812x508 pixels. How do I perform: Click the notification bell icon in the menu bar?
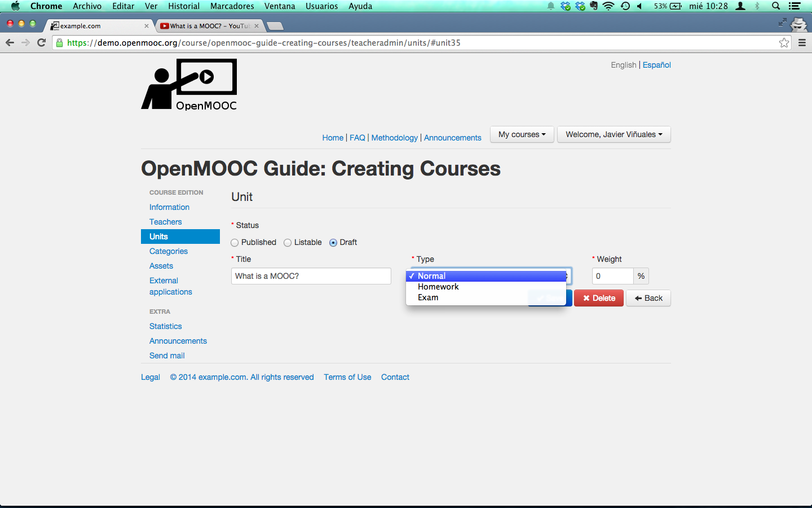pyautogui.click(x=551, y=6)
